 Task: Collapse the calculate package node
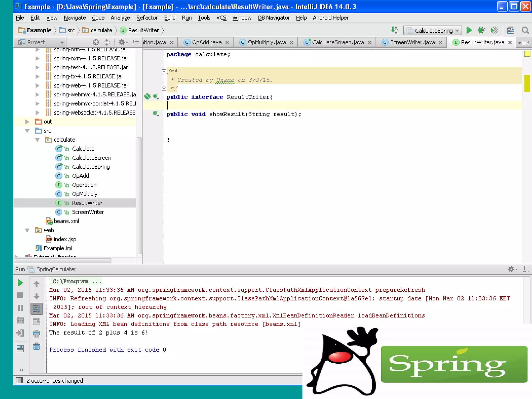(37, 140)
